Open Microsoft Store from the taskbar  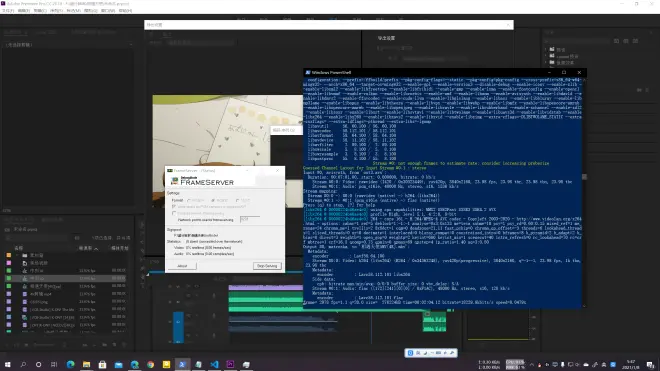click(x=102, y=364)
